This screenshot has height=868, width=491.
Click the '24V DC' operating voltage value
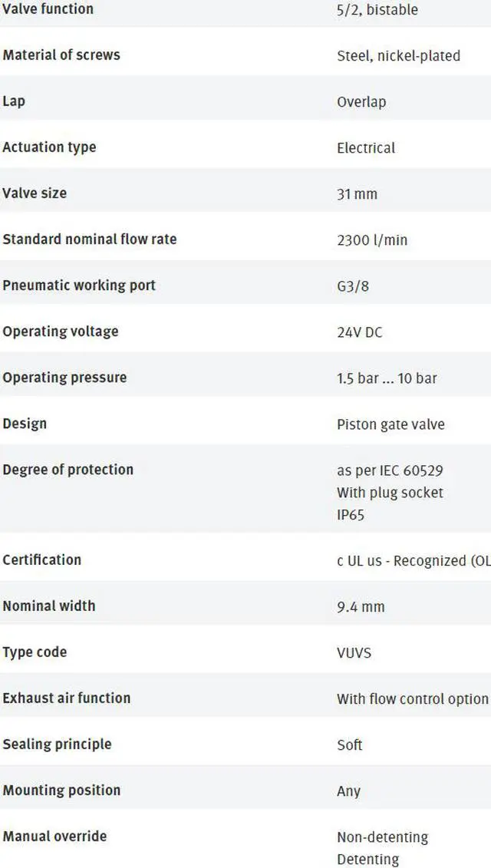click(x=359, y=332)
